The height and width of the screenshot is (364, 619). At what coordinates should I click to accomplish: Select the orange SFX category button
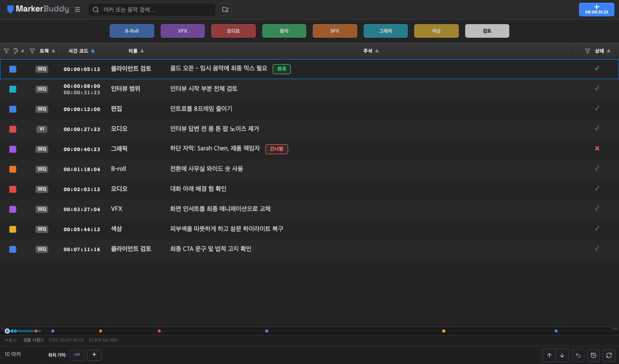335,31
